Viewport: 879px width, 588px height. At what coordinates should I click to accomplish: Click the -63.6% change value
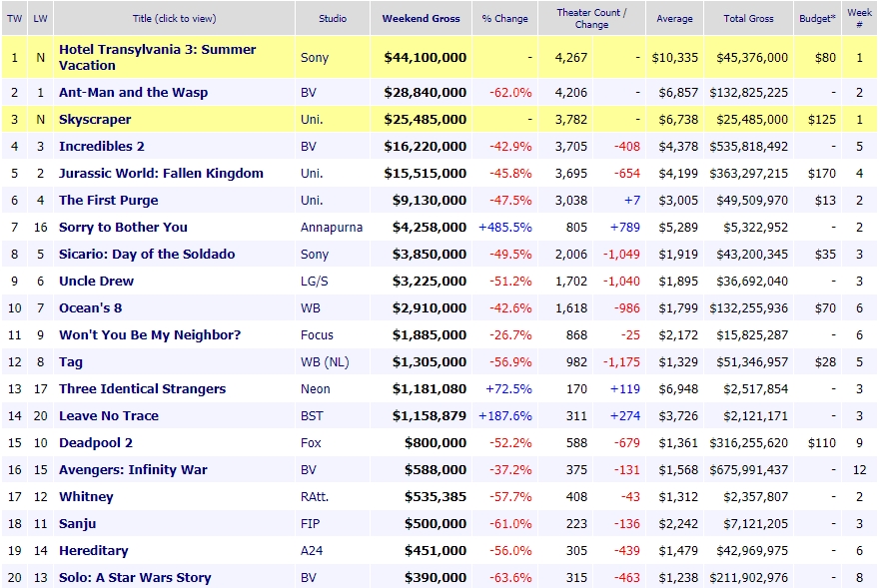pos(510,577)
